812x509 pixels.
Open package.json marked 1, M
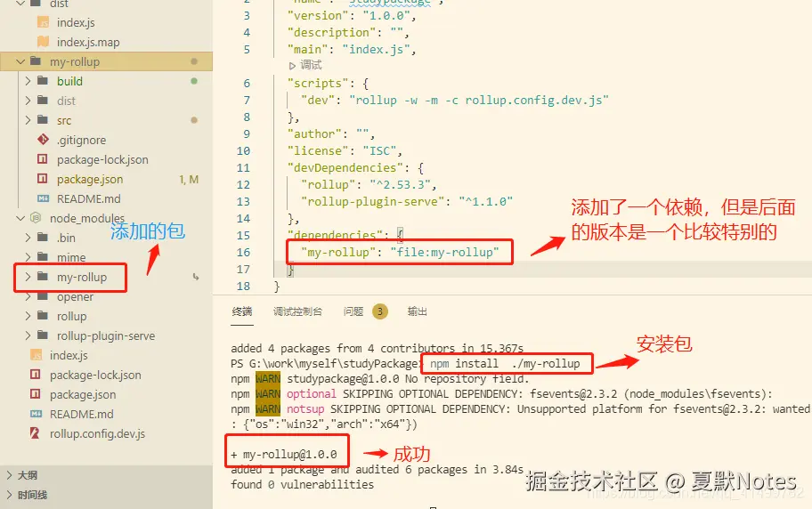tap(90, 180)
